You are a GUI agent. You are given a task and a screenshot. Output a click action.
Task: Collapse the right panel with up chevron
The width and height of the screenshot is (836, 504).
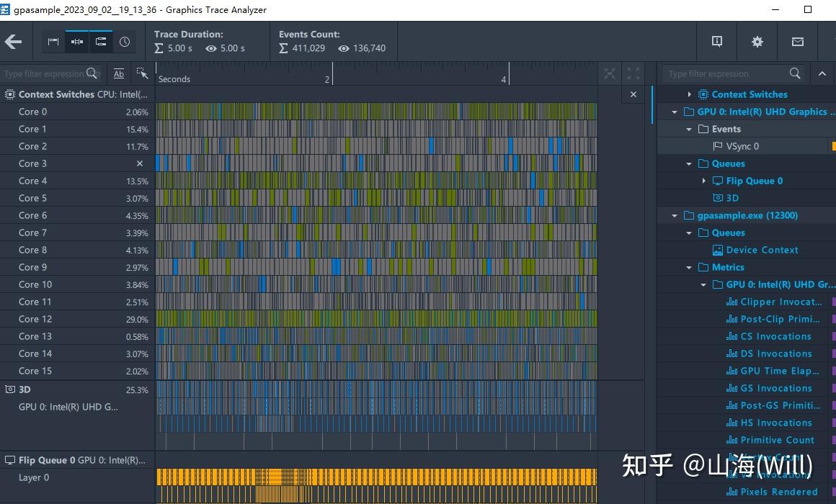click(x=822, y=73)
